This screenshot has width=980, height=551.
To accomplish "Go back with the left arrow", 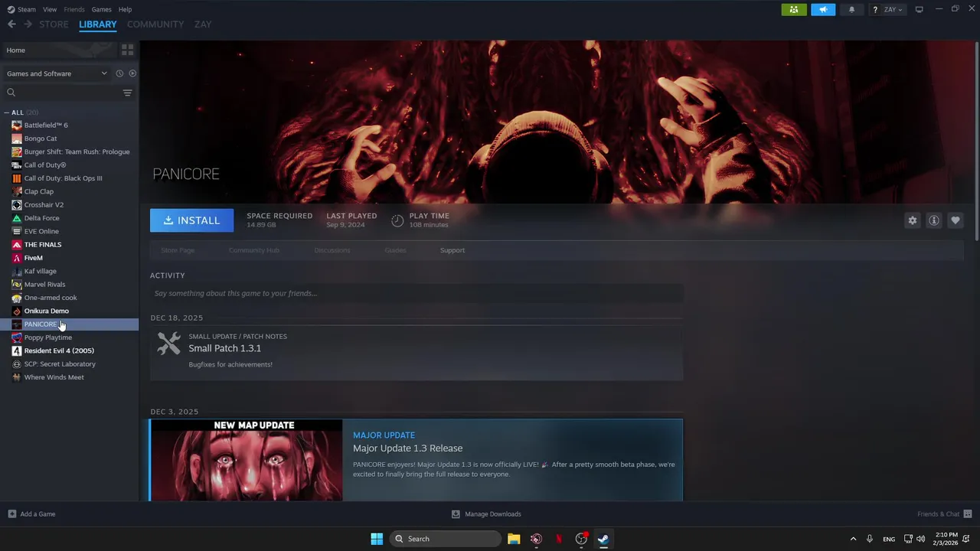I will coord(11,24).
